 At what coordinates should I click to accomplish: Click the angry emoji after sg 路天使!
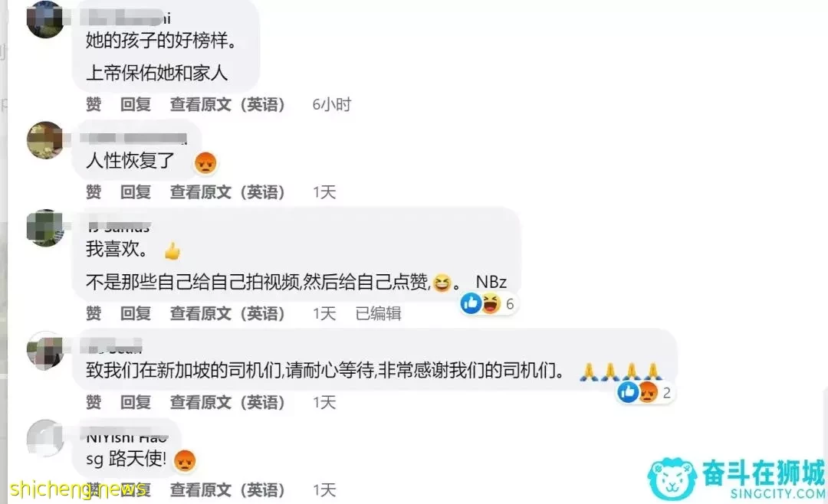[184, 461]
